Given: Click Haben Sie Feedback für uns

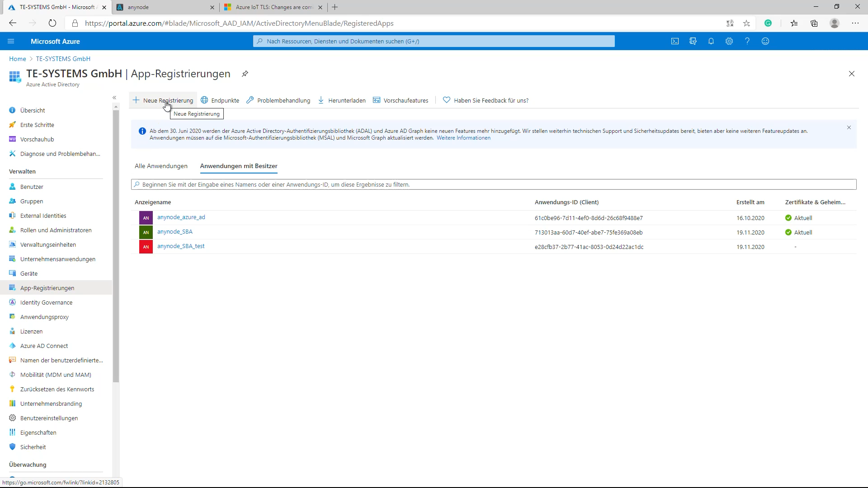Looking at the screenshot, I should [x=486, y=100].
